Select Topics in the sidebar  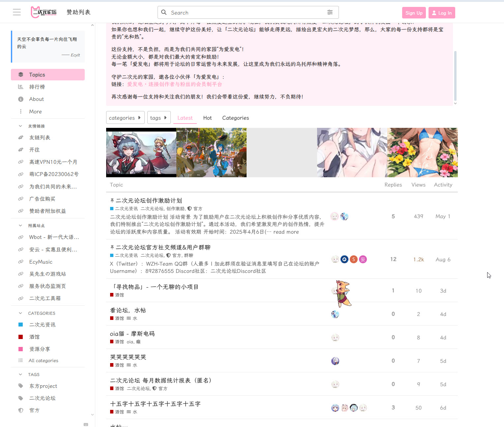tap(48, 75)
